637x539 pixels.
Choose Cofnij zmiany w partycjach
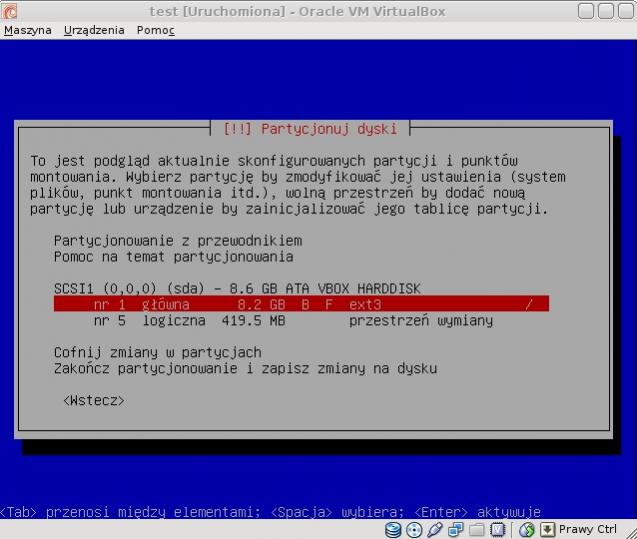point(157,352)
